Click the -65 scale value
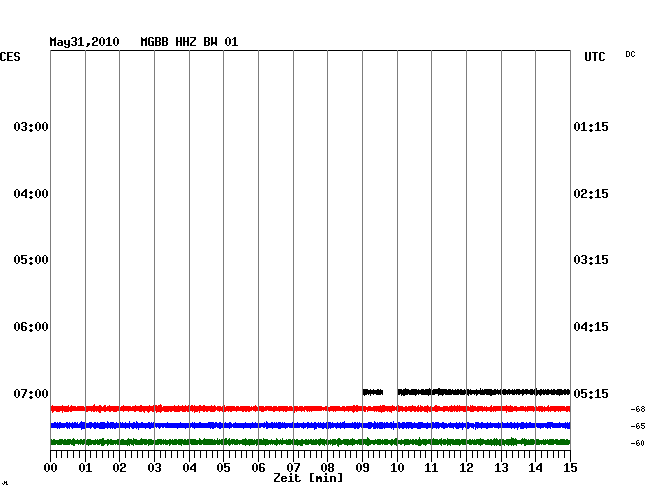The width and height of the screenshot is (650, 494). click(638, 426)
